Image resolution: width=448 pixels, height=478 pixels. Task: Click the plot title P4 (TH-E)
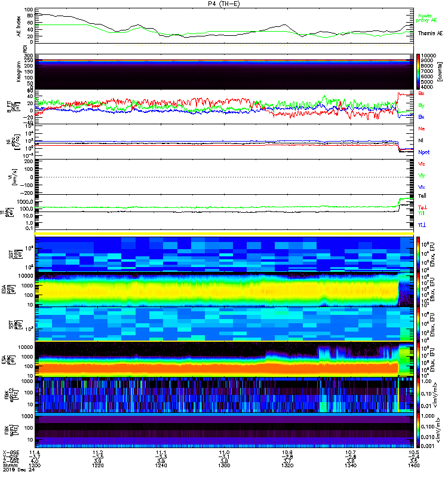223,4
